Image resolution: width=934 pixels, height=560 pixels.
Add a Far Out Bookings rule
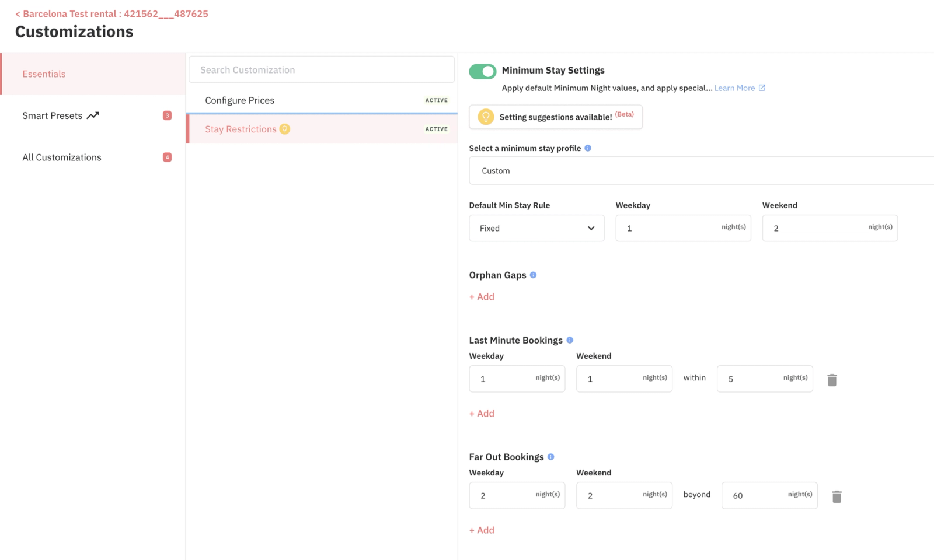coord(482,530)
